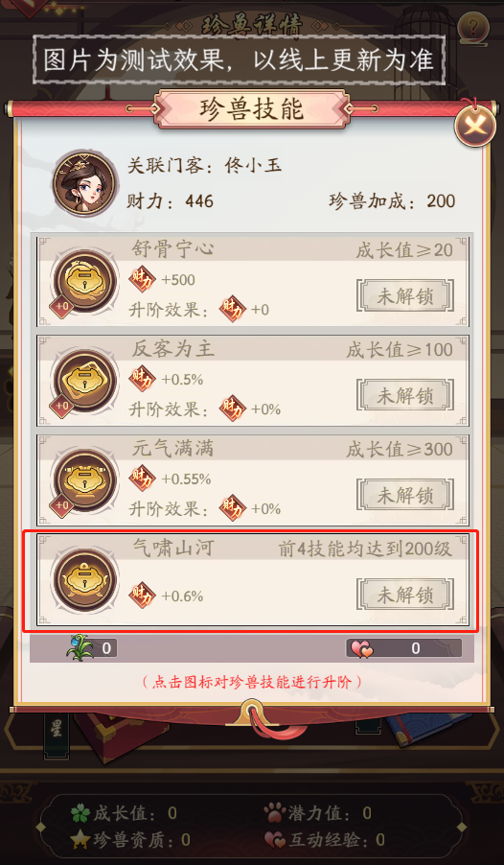The width and height of the screenshot is (504, 865).
Task: Click the clover icon next to 成长值
Action: point(80,813)
